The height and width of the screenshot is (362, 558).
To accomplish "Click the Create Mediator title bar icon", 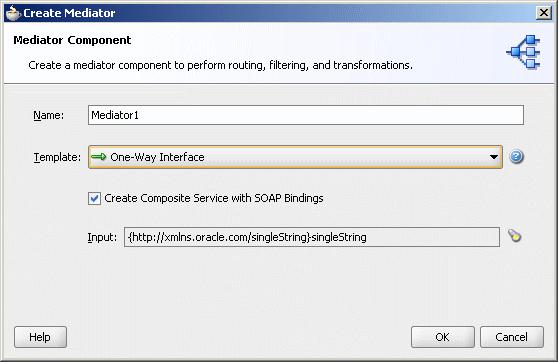I will (13, 13).
